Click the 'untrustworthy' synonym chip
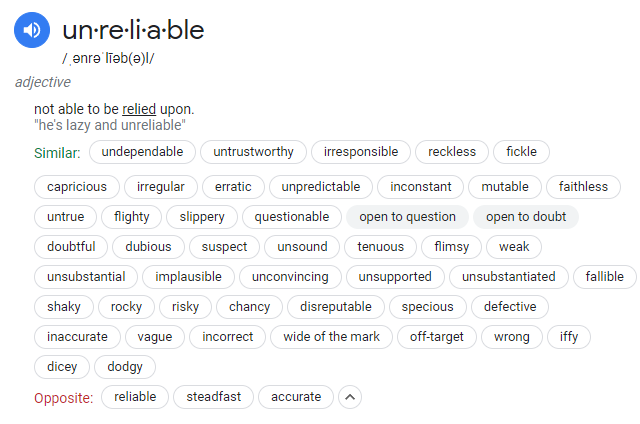The image size is (640, 424). pyautogui.click(x=254, y=152)
